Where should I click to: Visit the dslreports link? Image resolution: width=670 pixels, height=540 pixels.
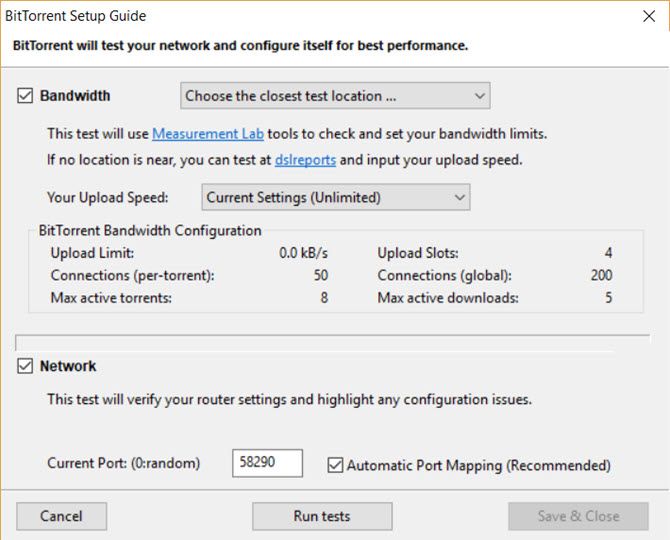[x=305, y=159]
